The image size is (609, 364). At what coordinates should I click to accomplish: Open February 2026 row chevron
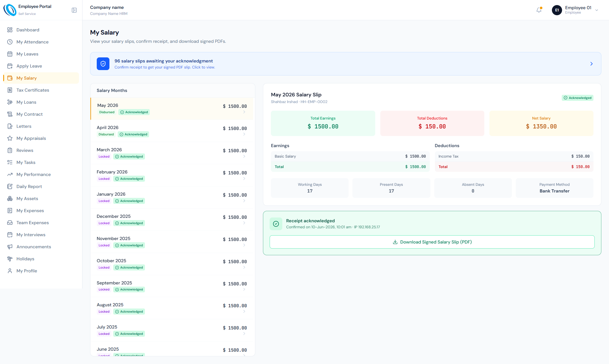pos(244,179)
